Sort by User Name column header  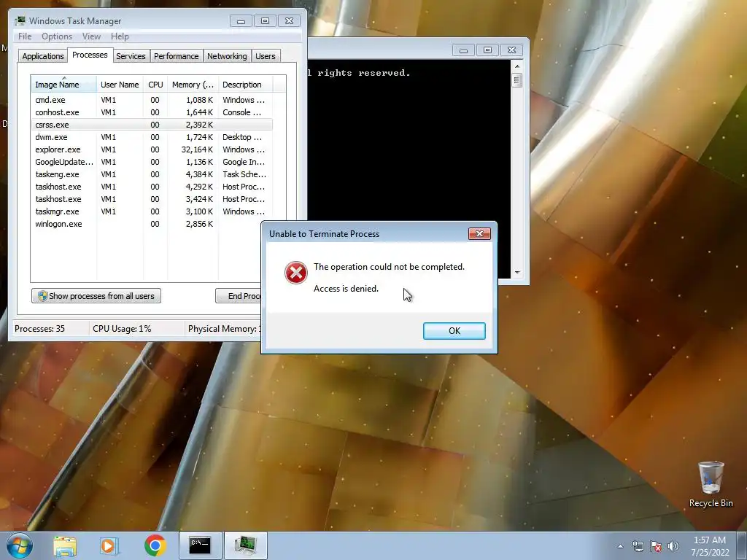[x=120, y=85]
